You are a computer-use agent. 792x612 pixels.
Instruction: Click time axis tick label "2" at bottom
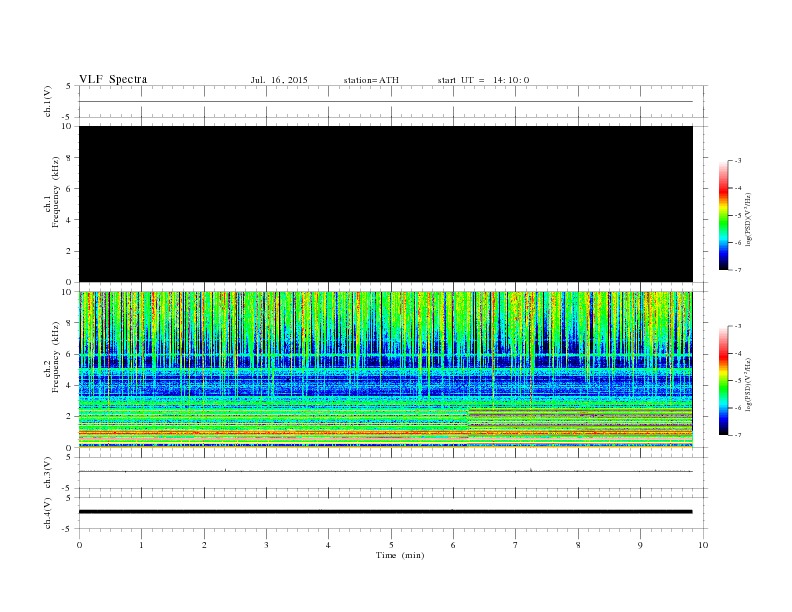click(204, 545)
